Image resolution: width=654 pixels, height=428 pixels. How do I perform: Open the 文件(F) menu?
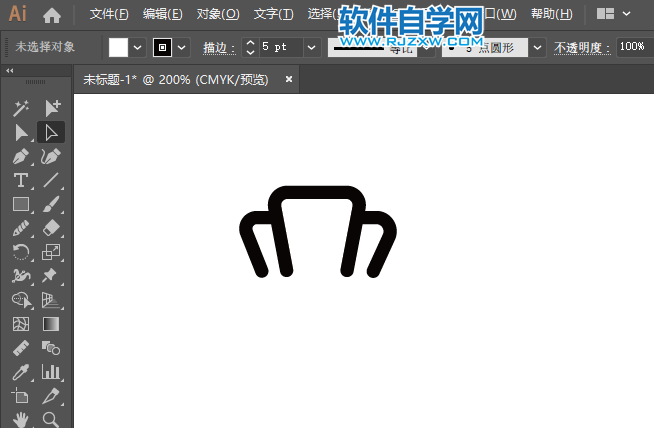click(109, 14)
